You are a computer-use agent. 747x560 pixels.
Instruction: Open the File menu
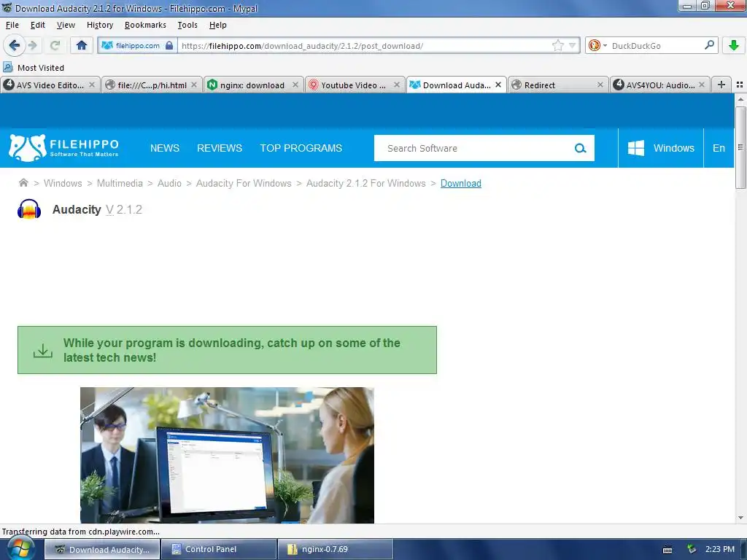tap(12, 25)
